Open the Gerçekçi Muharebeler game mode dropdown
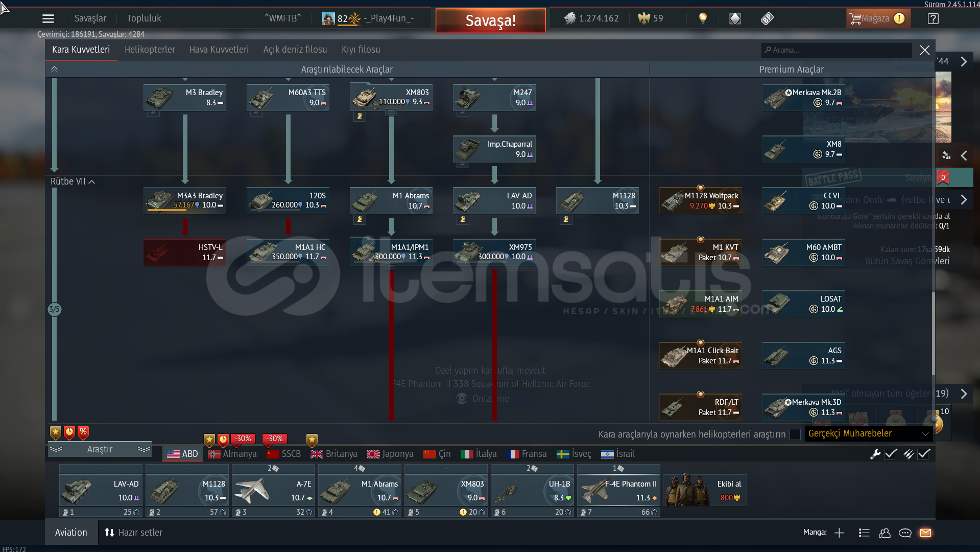 click(869, 433)
